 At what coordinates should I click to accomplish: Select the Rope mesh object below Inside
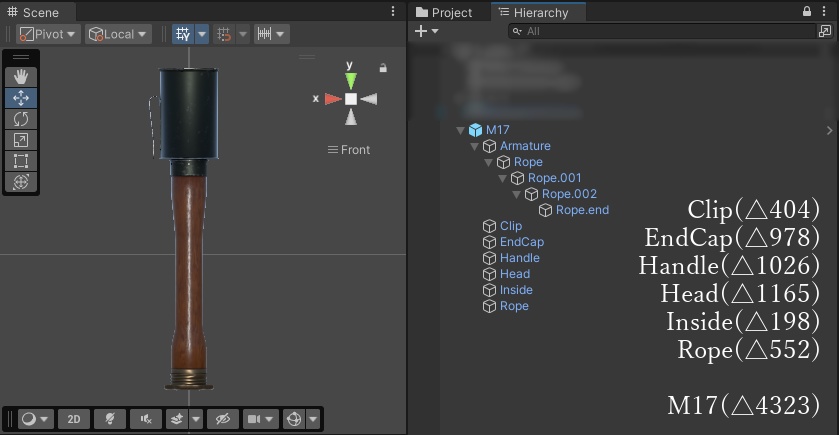tap(514, 307)
